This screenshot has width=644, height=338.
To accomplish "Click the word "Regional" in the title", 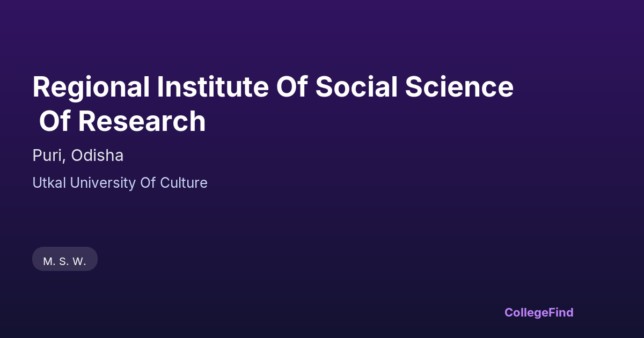I will tap(91, 87).
